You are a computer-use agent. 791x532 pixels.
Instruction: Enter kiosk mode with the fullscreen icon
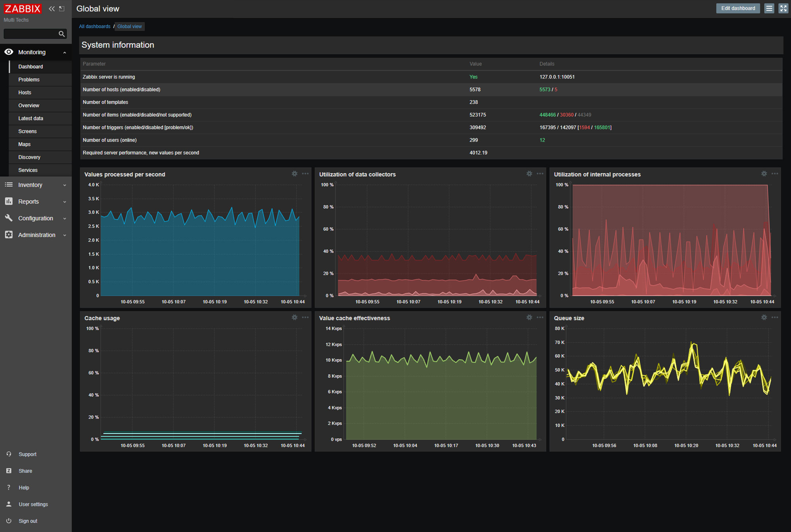[783, 8]
